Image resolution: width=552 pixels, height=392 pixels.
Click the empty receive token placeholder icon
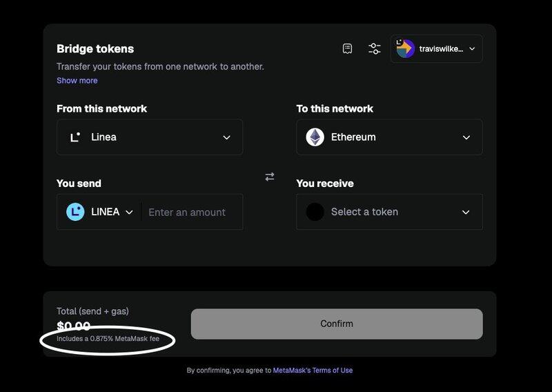[315, 212]
